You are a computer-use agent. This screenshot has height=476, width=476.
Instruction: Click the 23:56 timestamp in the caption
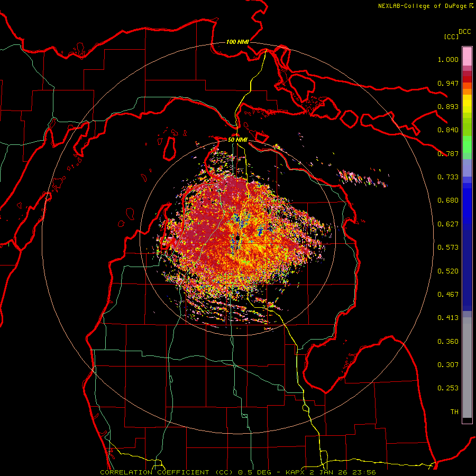(365, 472)
